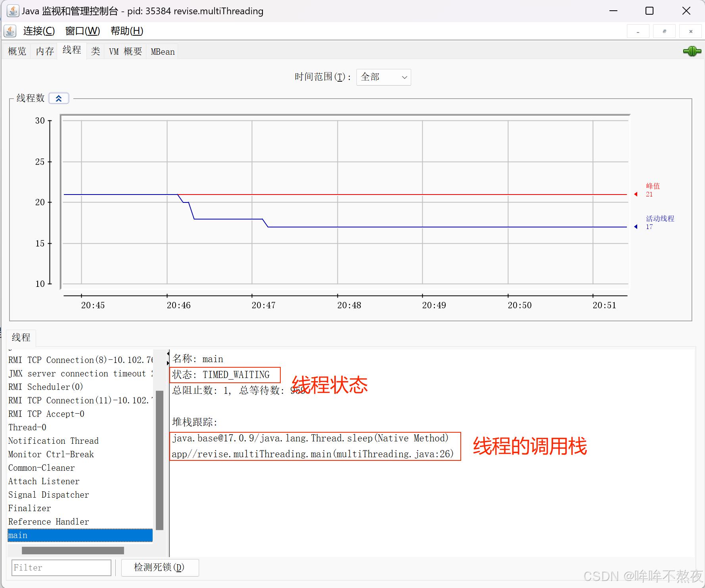Switch to the VM 概要 tab
Image resolution: width=705 pixels, height=588 pixels.
pyautogui.click(x=125, y=52)
